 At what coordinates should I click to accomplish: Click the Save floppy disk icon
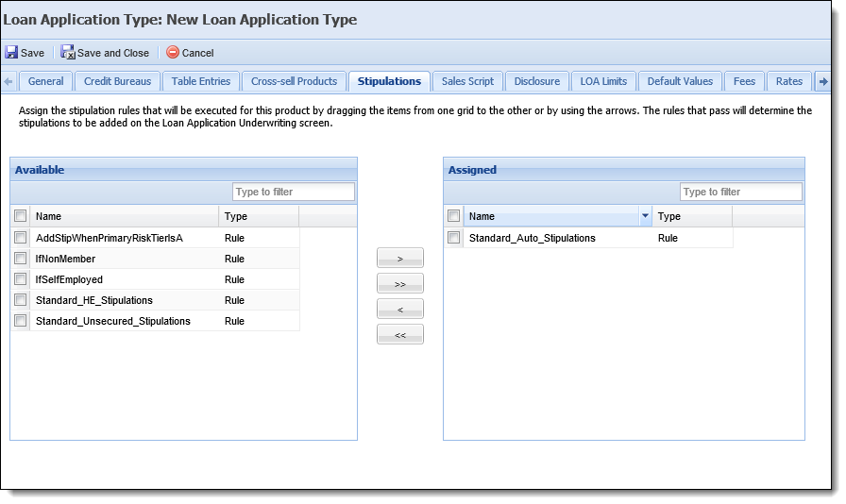pyautogui.click(x=11, y=52)
